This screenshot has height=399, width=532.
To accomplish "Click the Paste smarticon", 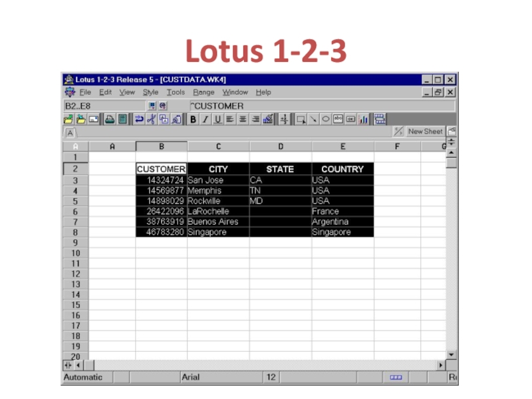I will coord(176,120).
